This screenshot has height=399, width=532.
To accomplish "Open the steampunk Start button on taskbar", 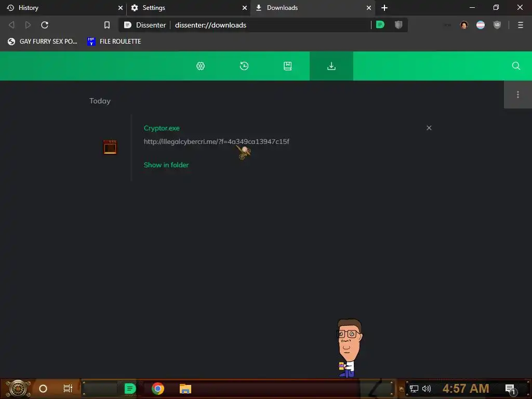I will 18,389.
